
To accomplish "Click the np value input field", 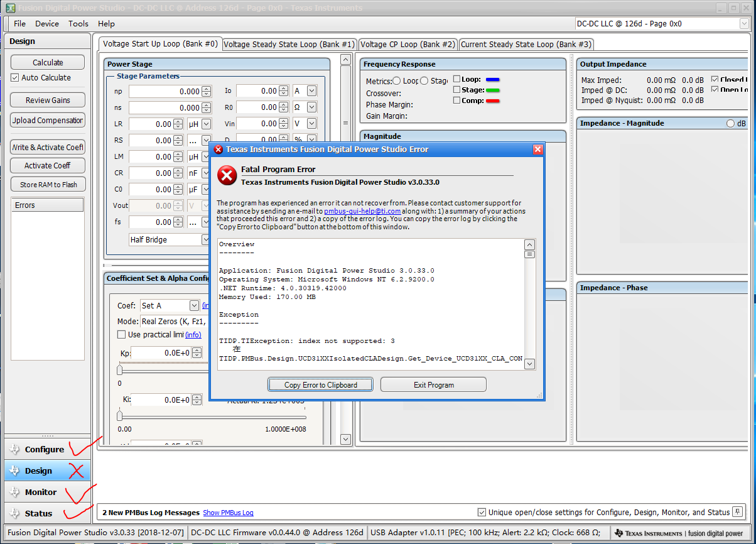I will pyautogui.click(x=165, y=92).
